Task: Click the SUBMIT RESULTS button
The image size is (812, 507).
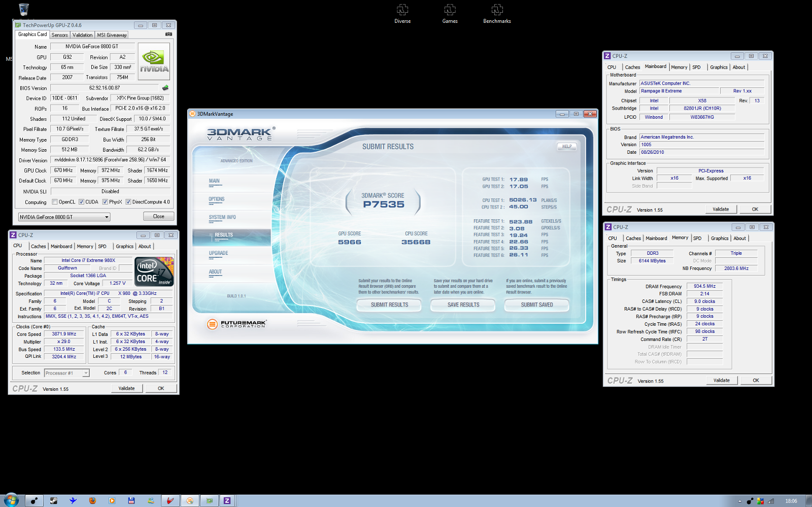Action: point(389,305)
